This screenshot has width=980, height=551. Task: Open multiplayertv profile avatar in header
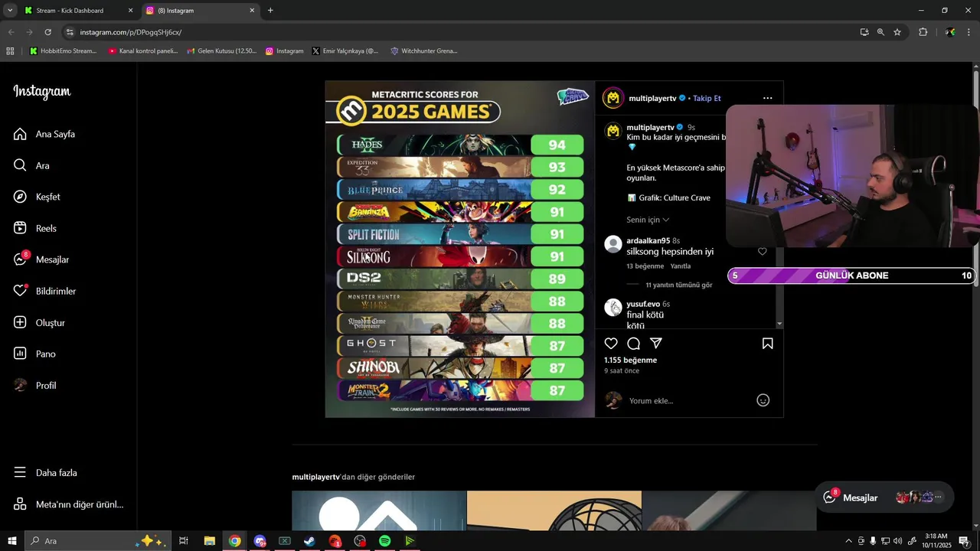pyautogui.click(x=613, y=98)
